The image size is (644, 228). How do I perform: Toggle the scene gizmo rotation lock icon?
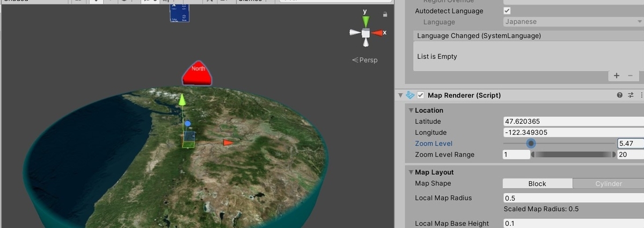pyautogui.click(x=384, y=13)
